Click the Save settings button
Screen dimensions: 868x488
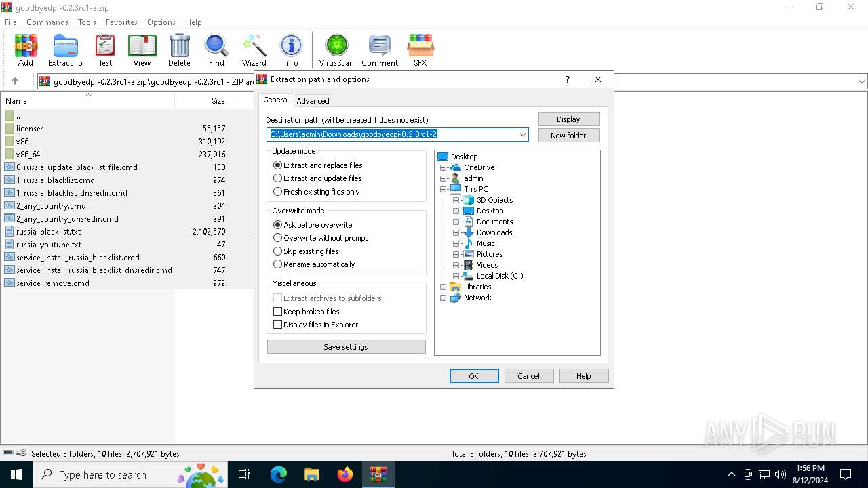click(x=346, y=346)
